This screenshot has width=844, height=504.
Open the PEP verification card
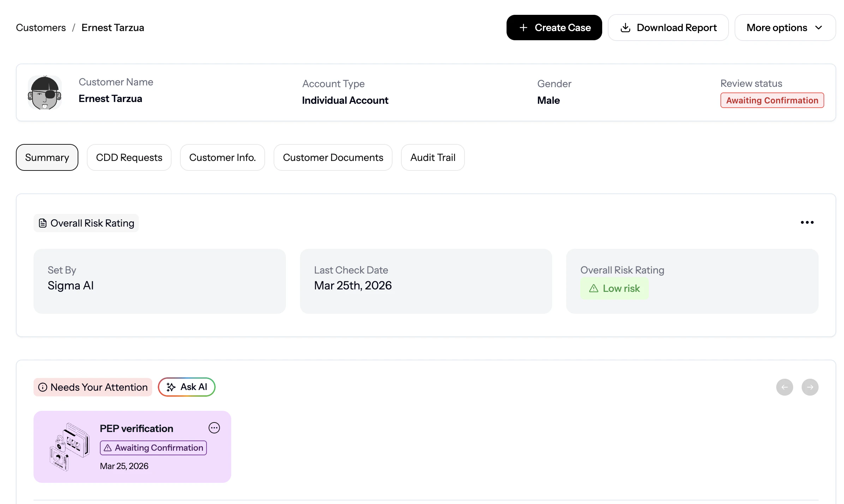click(x=136, y=428)
